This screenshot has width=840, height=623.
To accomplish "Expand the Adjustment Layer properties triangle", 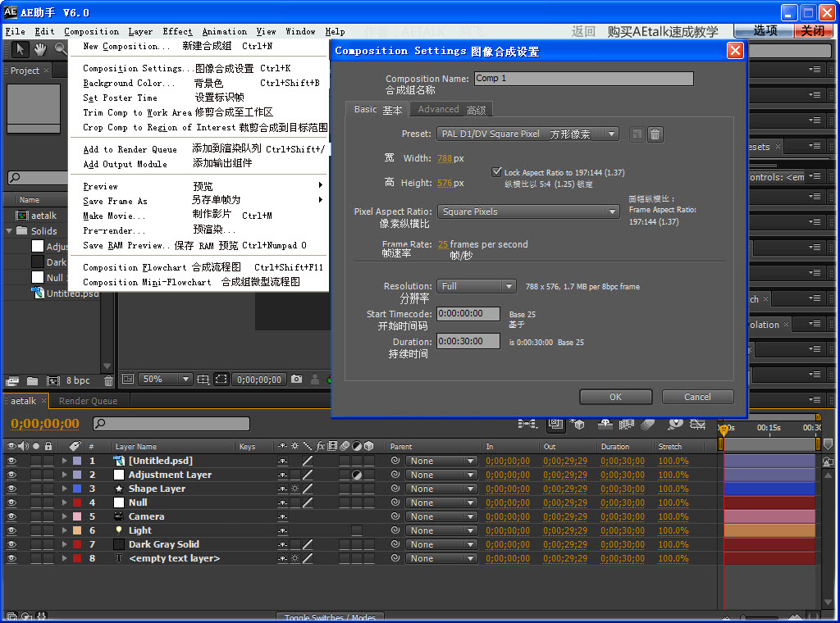I will point(64,475).
